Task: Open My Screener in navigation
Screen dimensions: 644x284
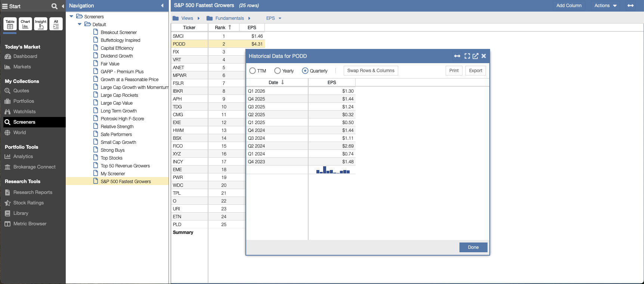Action: pyautogui.click(x=113, y=174)
